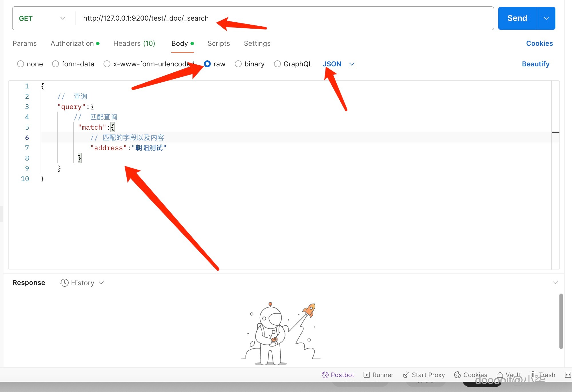Open the Vault icon

500,375
